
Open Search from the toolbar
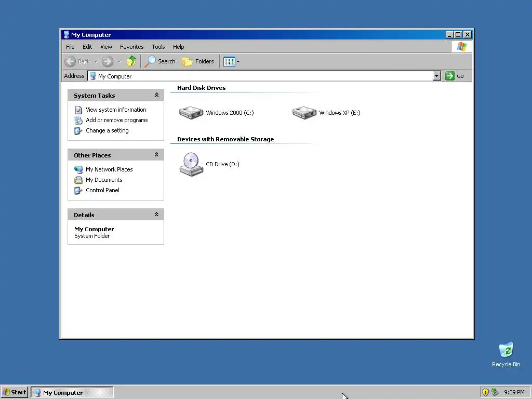160,61
